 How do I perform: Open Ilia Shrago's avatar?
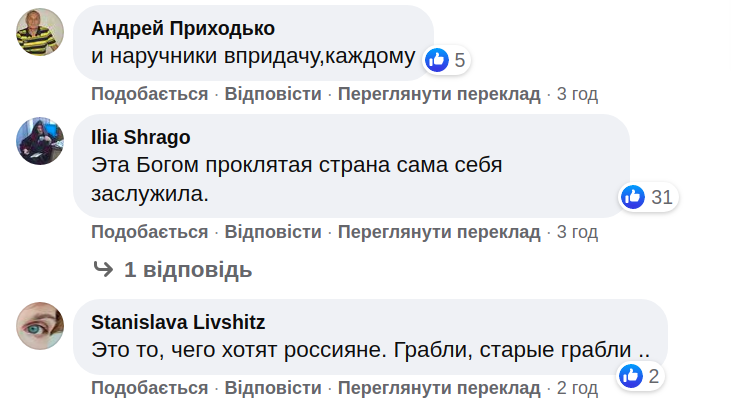pyautogui.click(x=41, y=140)
